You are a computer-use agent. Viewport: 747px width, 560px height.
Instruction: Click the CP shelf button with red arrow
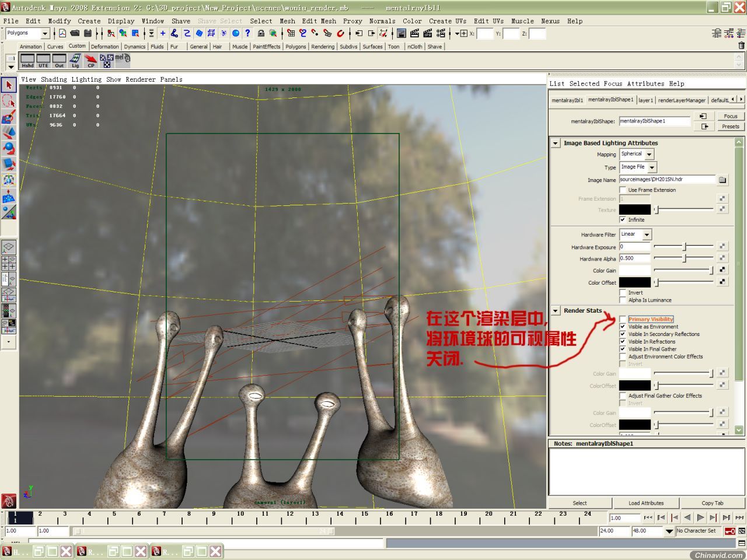point(90,60)
